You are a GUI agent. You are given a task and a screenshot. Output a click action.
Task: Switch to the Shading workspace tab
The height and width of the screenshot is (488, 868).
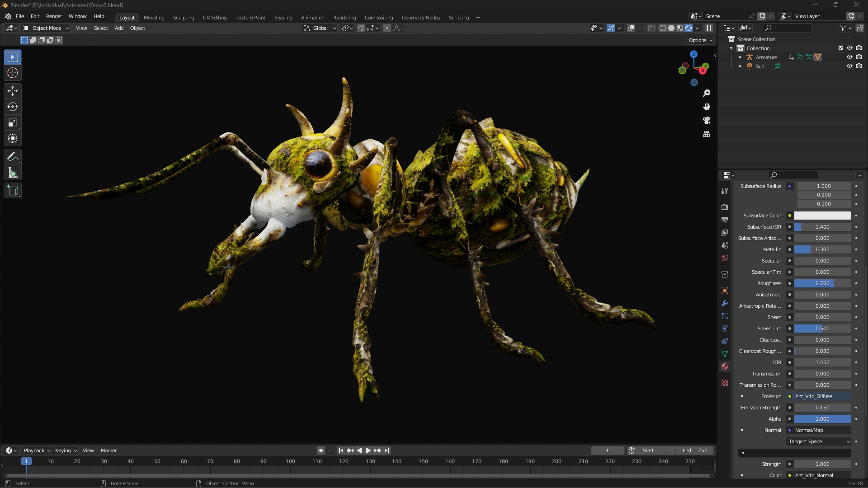[x=283, y=18]
